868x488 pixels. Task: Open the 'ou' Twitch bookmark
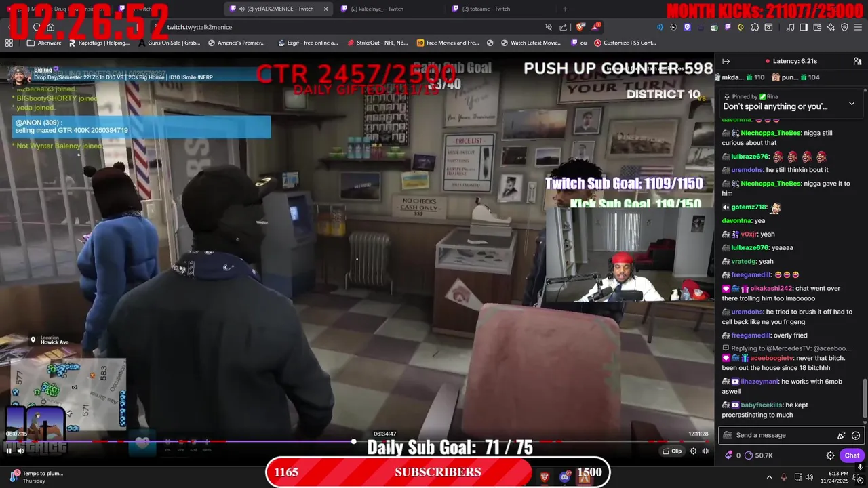(x=579, y=43)
